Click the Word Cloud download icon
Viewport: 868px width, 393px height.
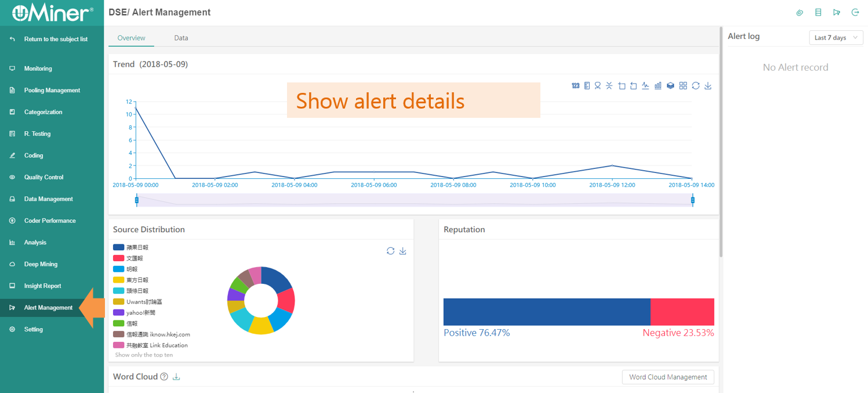(x=176, y=377)
